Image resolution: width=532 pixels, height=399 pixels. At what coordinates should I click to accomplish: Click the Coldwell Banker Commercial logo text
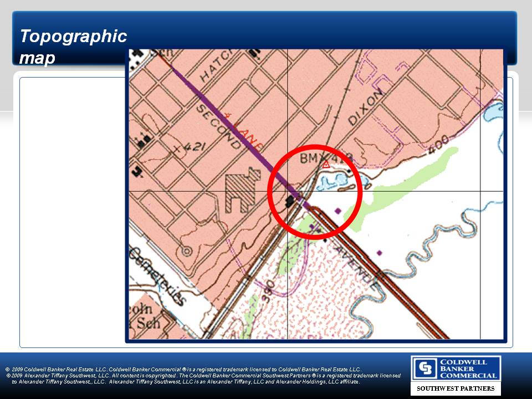click(467, 369)
